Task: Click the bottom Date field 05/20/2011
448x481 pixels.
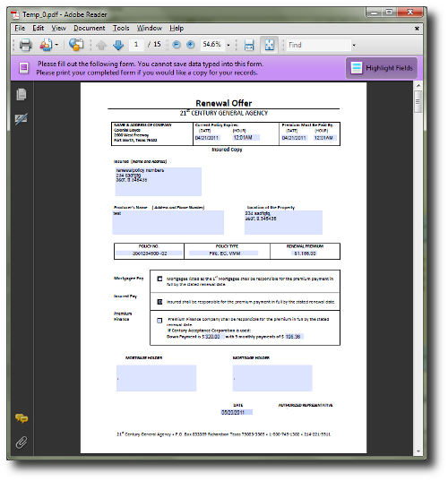Action: point(237,412)
